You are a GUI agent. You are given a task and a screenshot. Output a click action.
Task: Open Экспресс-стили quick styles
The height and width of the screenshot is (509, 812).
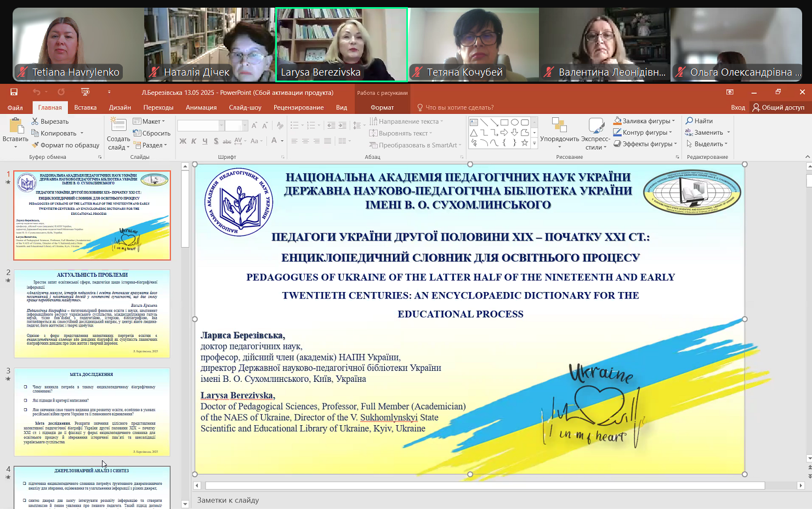coord(596,133)
